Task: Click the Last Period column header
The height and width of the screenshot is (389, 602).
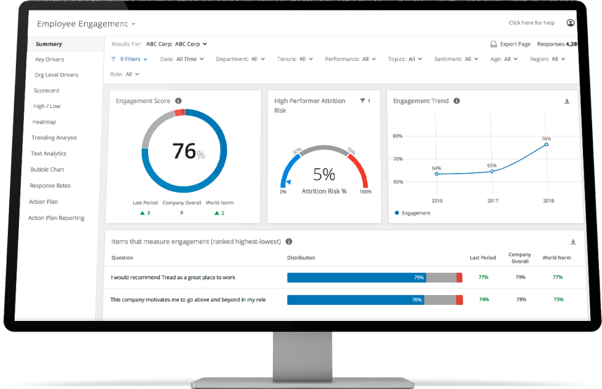Action: click(483, 258)
